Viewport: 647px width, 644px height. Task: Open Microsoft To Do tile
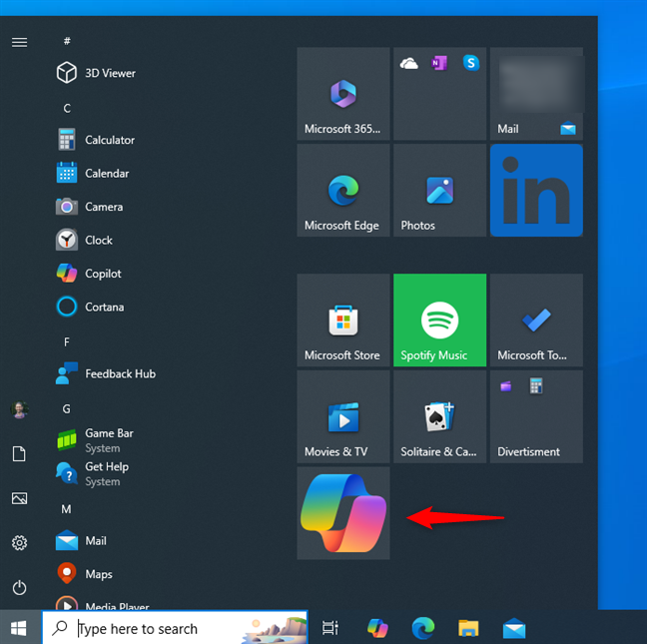click(x=536, y=321)
